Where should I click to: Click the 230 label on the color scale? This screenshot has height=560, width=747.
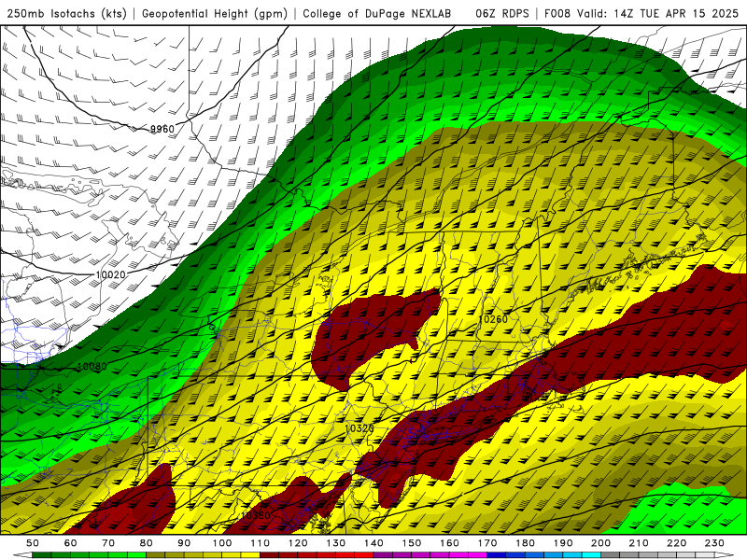pos(714,543)
